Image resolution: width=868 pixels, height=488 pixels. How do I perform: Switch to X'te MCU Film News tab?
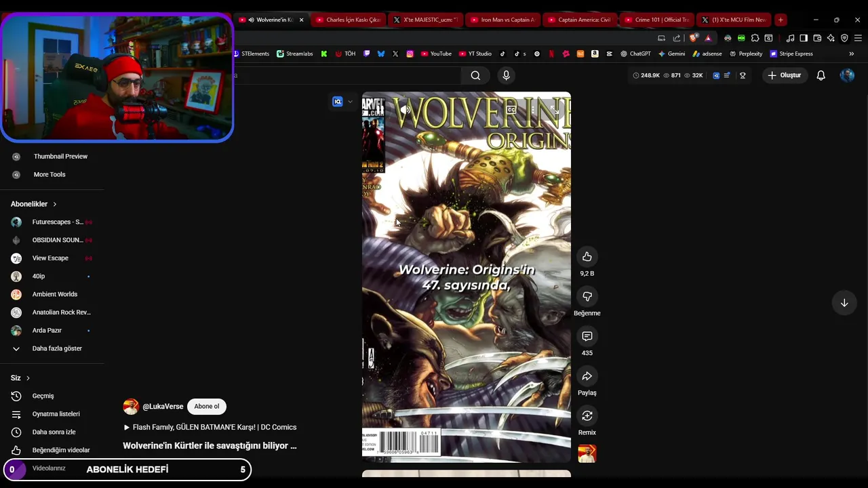[735, 20]
